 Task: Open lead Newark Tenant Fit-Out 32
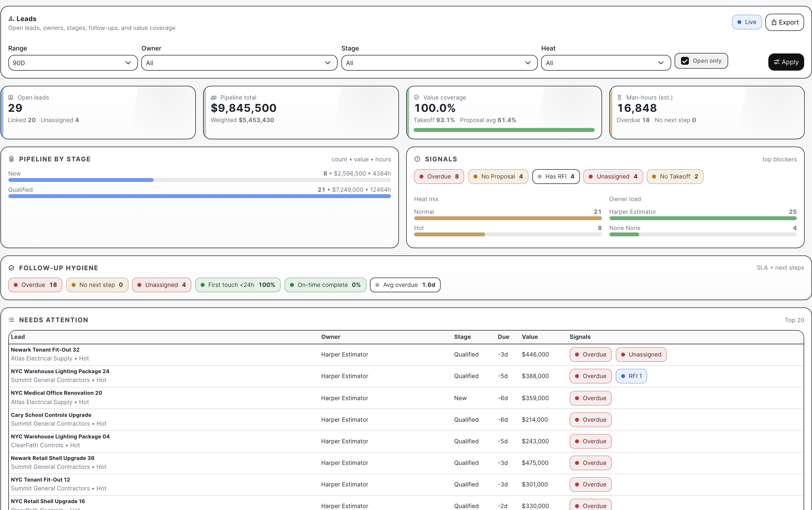pyautogui.click(x=45, y=350)
